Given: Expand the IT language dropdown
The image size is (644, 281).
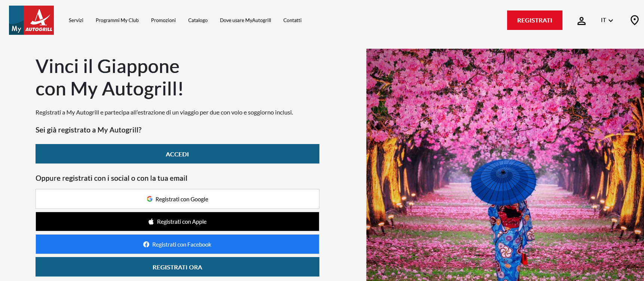Looking at the screenshot, I should pyautogui.click(x=607, y=20).
